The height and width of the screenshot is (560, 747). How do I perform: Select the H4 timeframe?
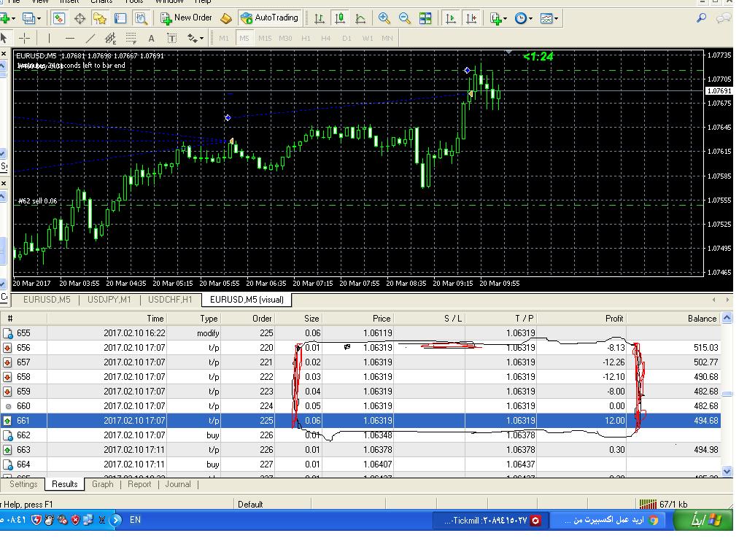click(x=326, y=38)
